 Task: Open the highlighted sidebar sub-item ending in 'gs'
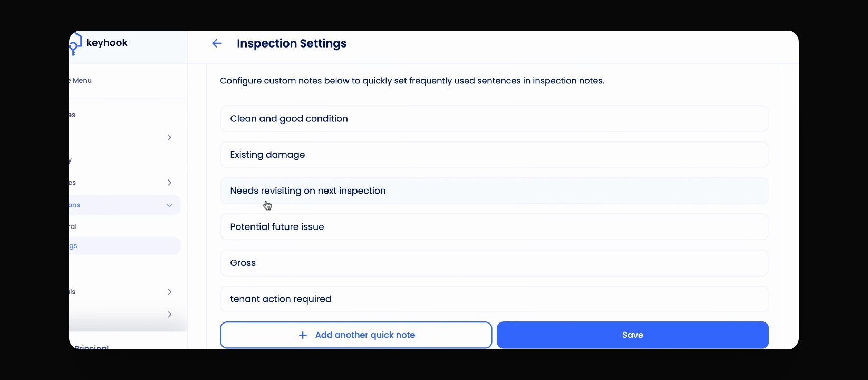click(125, 246)
